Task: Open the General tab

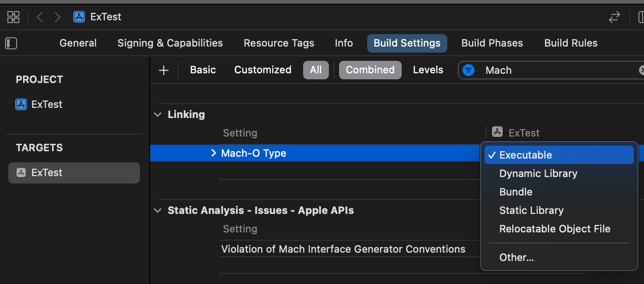Action: click(x=78, y=43)
